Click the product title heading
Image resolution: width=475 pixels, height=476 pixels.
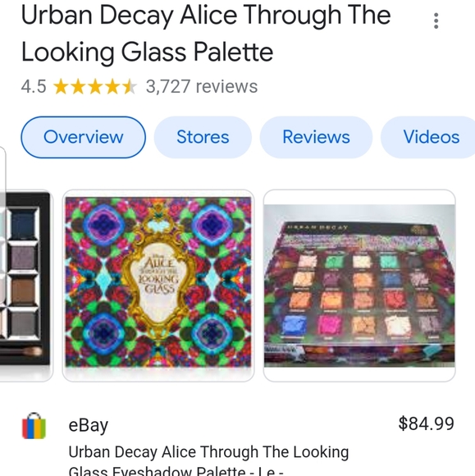(x=206, y=34)
